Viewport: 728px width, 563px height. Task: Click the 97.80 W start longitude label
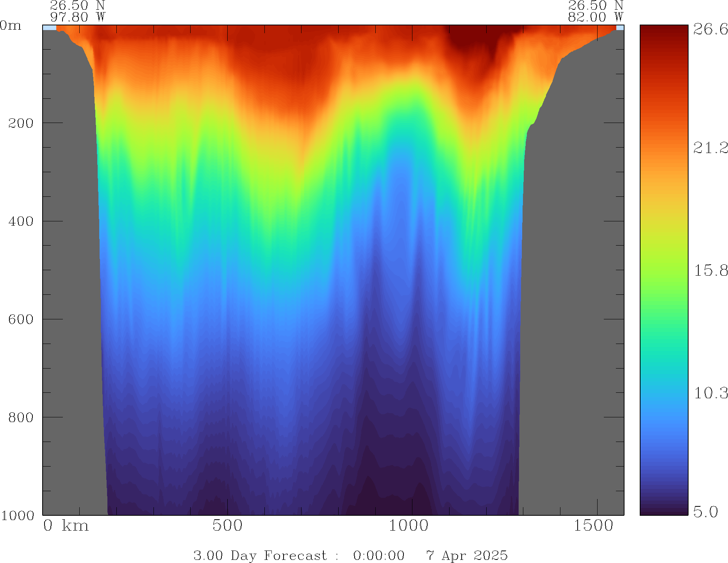(77, 17)
